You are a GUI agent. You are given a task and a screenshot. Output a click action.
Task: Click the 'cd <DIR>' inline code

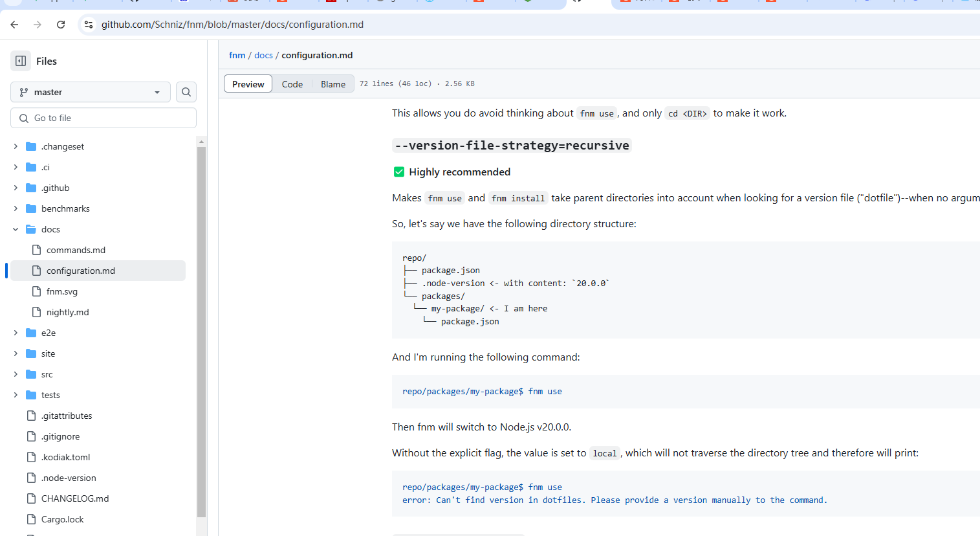[688, 113]
